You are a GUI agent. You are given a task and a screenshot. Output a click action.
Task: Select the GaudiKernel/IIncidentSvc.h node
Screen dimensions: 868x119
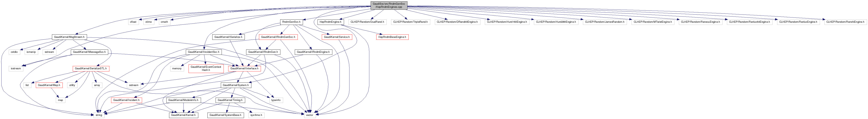[x=203, y=52]
